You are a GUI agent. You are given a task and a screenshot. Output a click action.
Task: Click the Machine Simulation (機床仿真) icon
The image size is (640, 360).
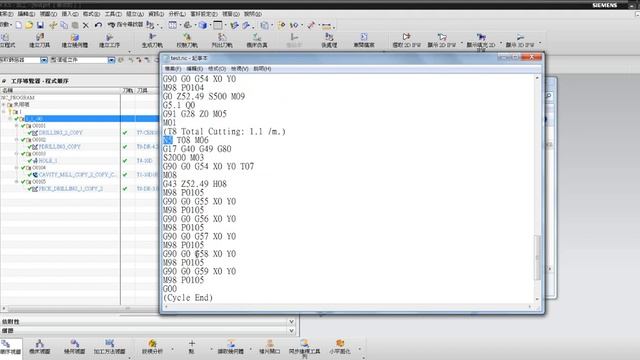click(x=257, y=40)
